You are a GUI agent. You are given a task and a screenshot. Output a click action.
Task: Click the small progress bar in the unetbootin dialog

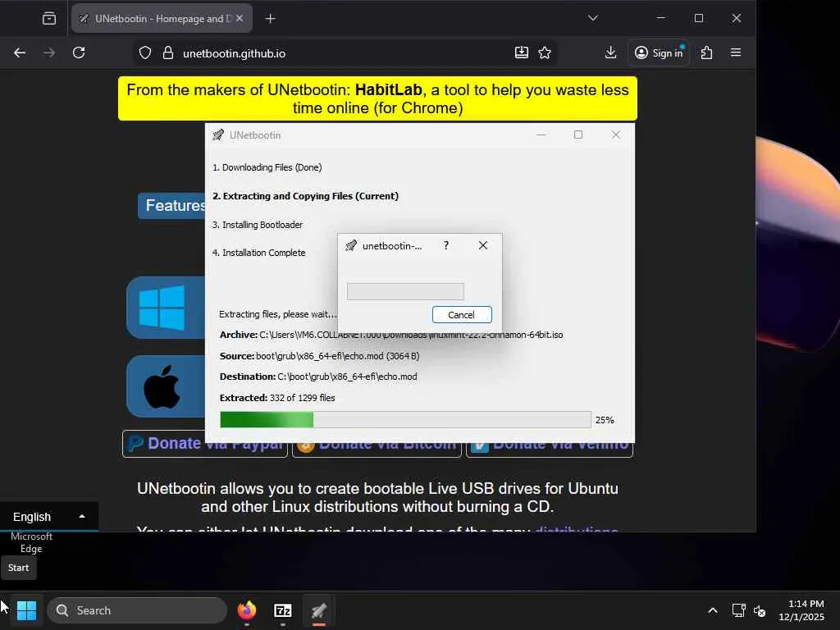tap(405, 291)
